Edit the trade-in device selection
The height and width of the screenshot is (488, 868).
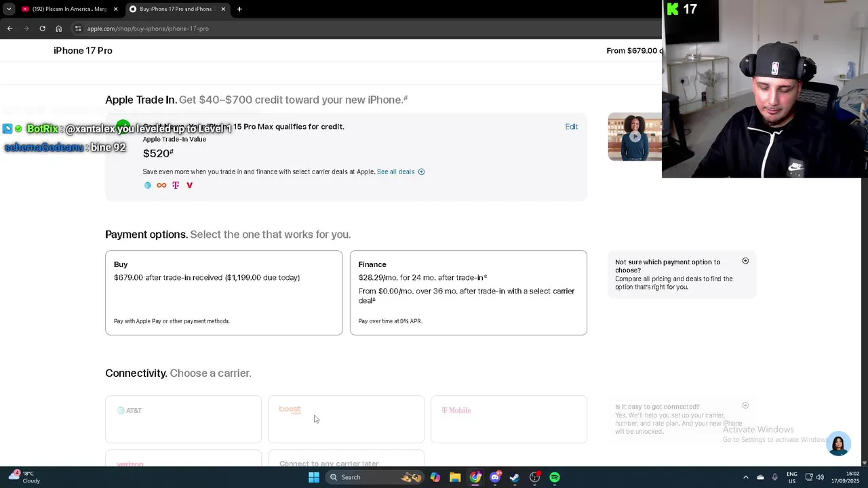click(x=572, y=127)
